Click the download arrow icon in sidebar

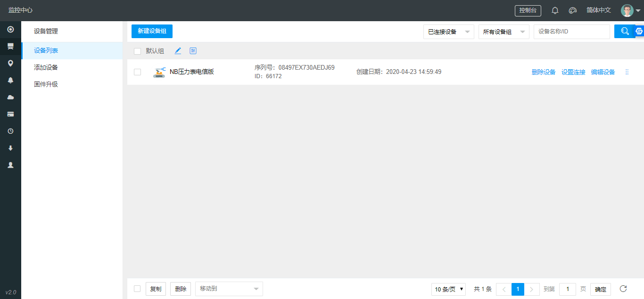(x=10, y=148)
